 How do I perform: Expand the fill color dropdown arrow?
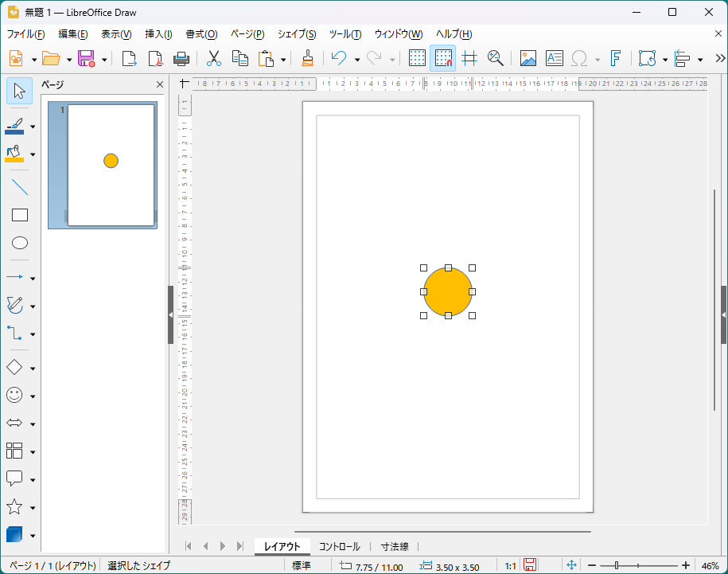[x=33, y=154]
